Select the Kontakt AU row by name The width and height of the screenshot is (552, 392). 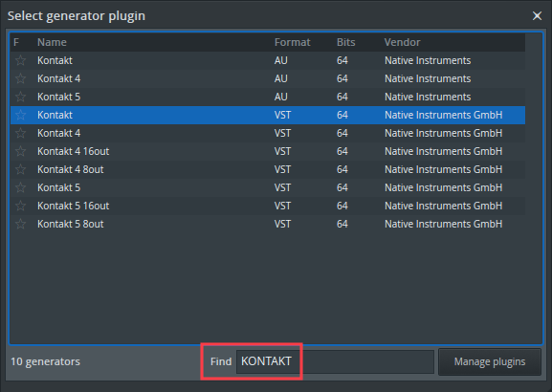(55, 60)
